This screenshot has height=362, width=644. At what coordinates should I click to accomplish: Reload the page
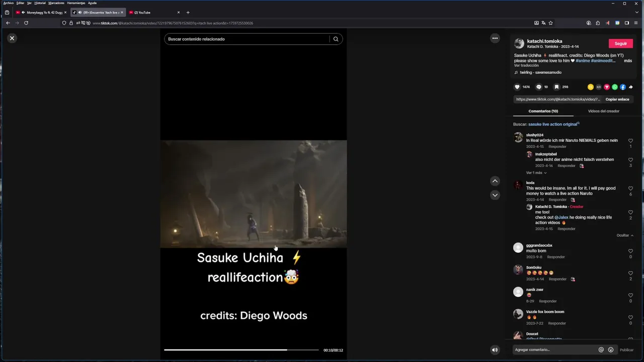26,23
